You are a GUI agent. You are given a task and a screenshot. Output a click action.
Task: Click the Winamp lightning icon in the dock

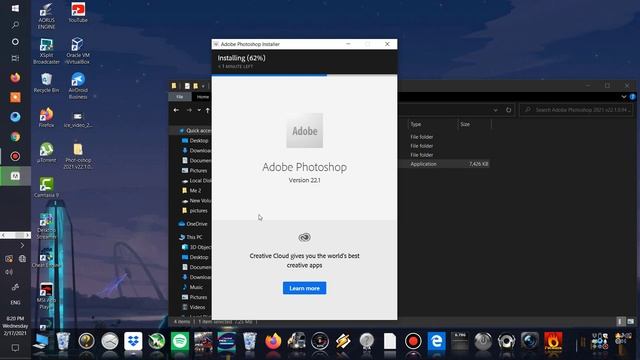point(343,341)
